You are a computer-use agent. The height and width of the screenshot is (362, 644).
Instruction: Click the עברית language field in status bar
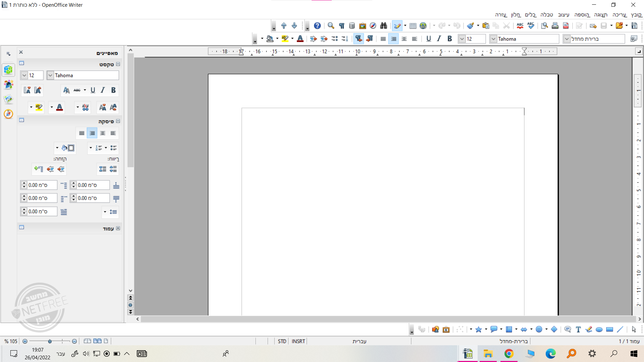359,341
